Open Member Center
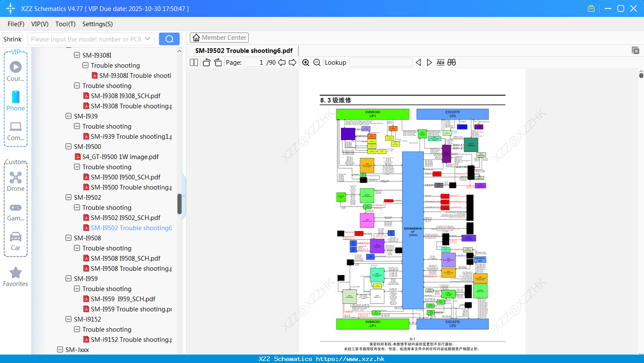 219,38
